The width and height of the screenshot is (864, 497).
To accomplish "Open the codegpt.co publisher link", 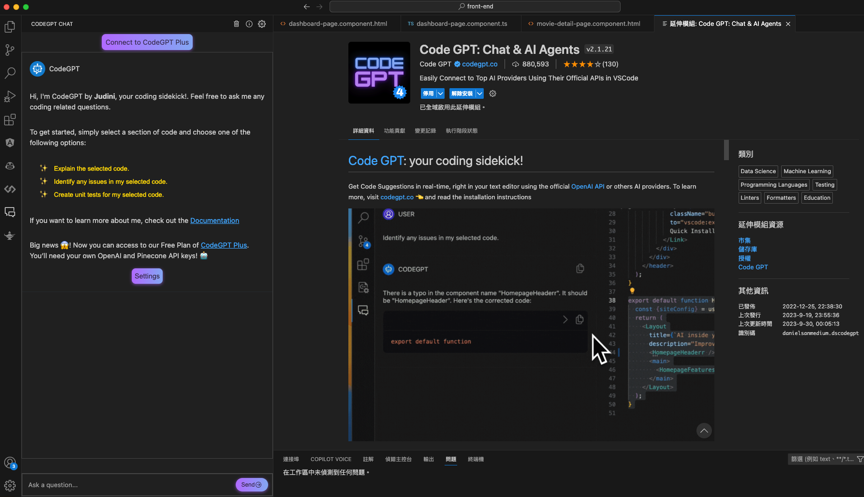I will pos(479,64).
